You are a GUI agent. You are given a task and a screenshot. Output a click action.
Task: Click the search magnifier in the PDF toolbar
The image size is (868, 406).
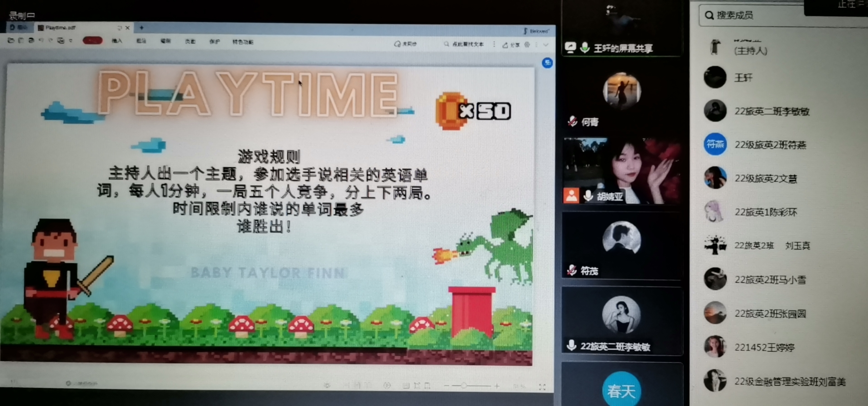(446, 44)
